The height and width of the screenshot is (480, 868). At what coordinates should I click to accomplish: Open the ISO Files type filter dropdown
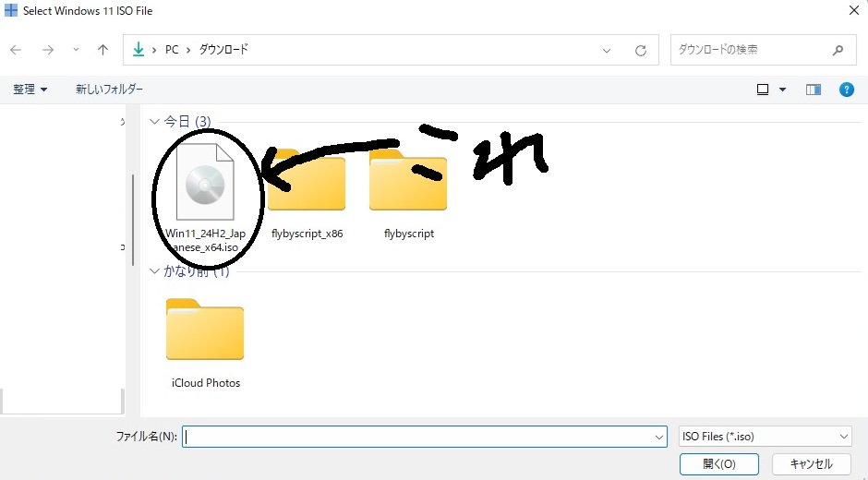(x=765, y=437)
